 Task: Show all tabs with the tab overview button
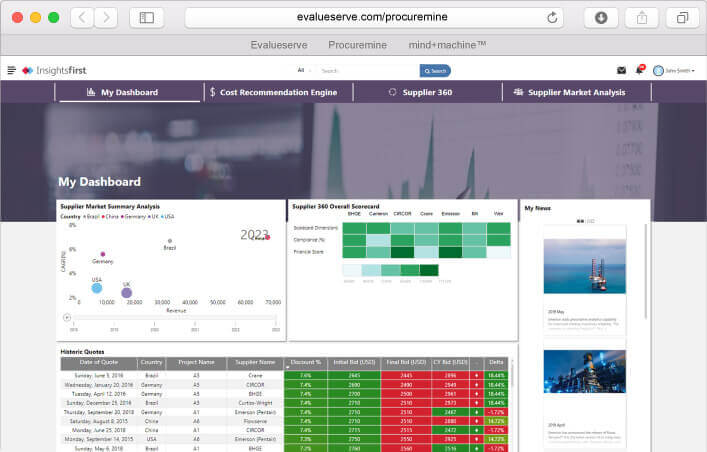(x=683, y=18)
